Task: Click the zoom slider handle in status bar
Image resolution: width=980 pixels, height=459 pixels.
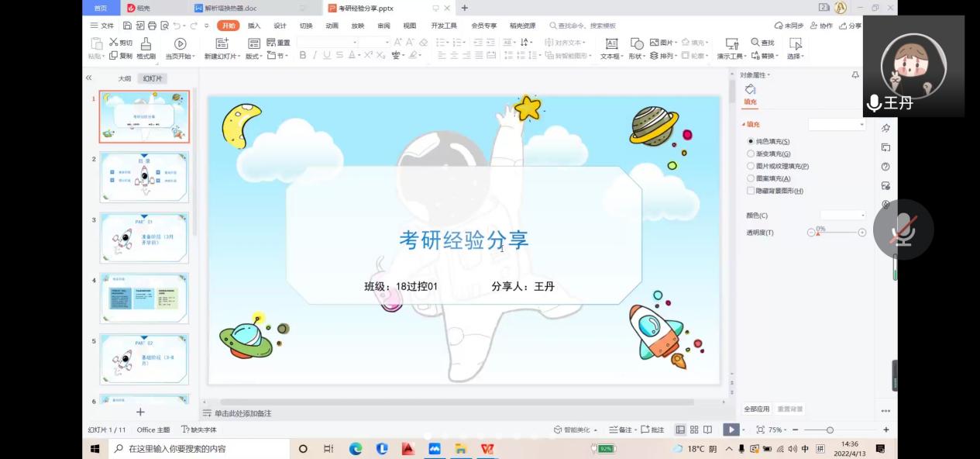Action: tap(830, 430)
